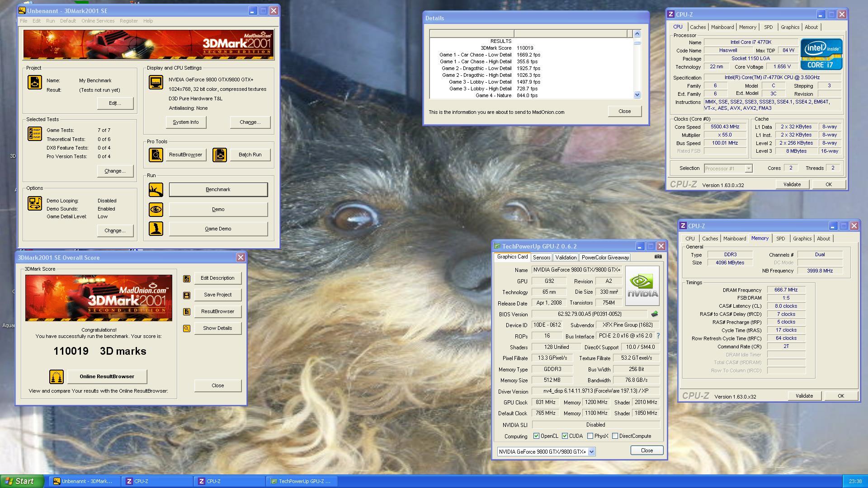Image resolution: width=868 pixels, height=488 pixels.
Task: Click the 3DMark2001 banner in main window
Action: point(149,45)
